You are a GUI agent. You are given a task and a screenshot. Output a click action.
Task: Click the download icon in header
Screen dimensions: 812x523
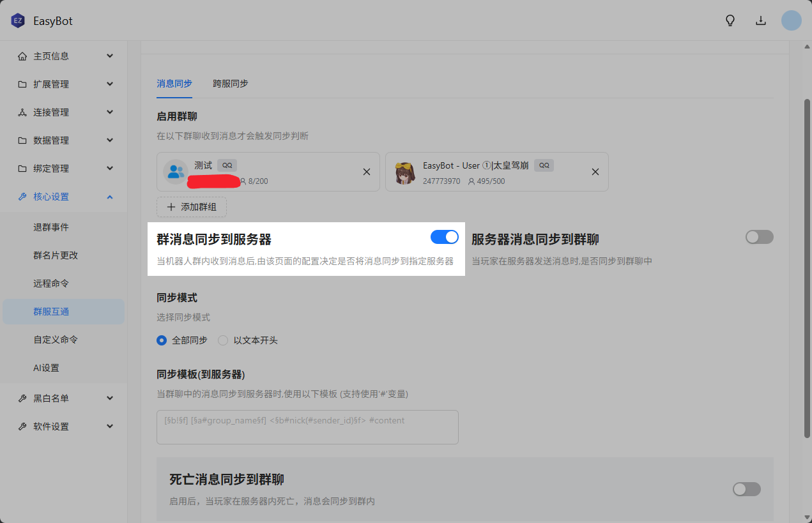pos(761,20)
